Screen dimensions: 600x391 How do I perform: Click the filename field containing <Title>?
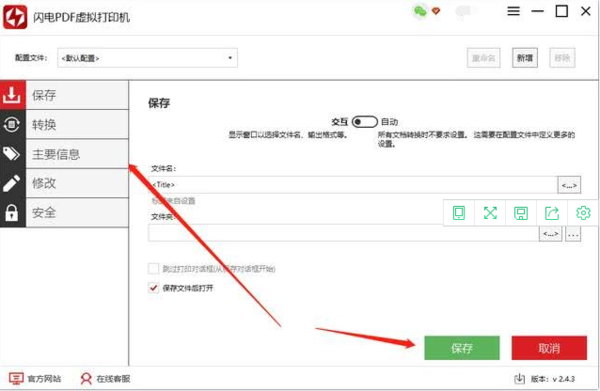353,185
